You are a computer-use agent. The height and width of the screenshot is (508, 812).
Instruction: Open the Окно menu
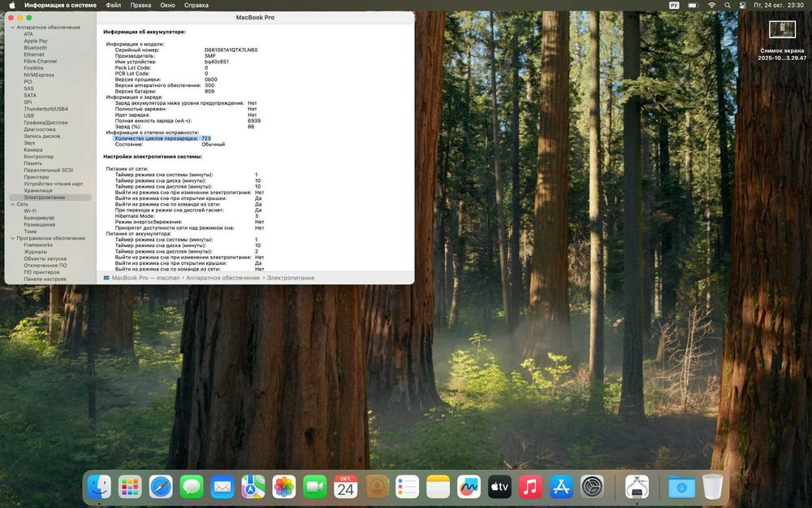(x=167, y=5)
